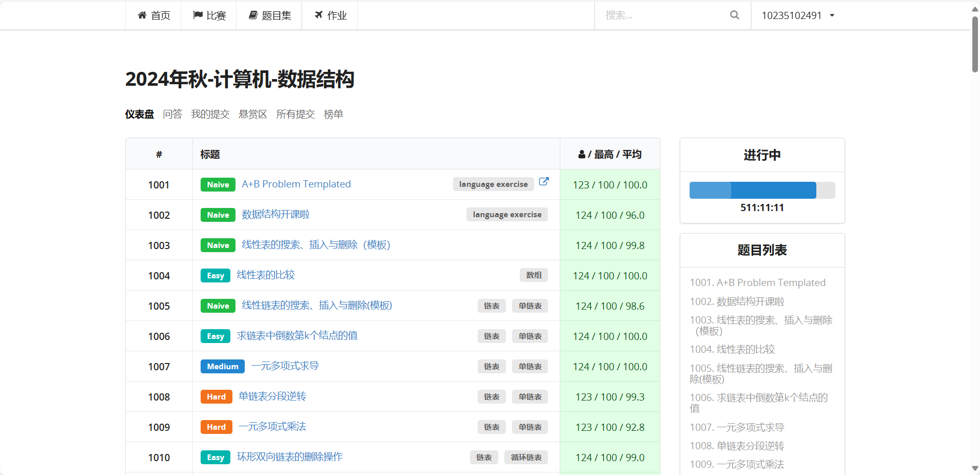
Task: Click the 最高 / 平均 column header
Action: (x=610, y=154)
